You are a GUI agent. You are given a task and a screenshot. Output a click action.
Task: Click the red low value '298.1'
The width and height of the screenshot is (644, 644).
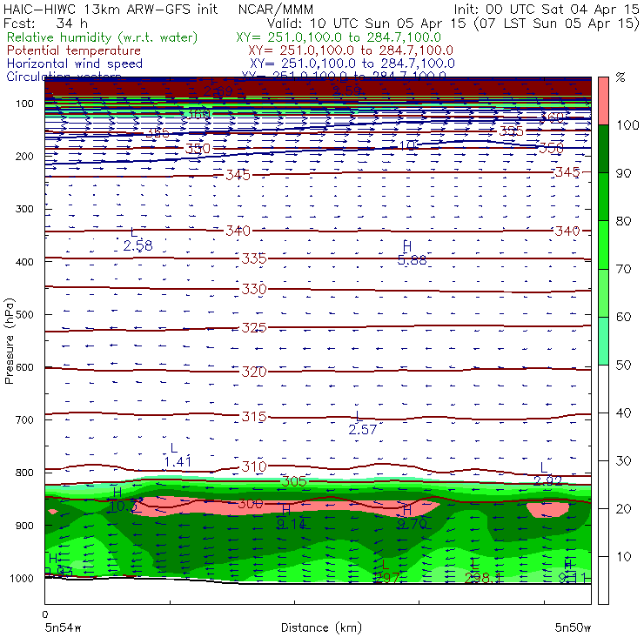pos(483,578)
